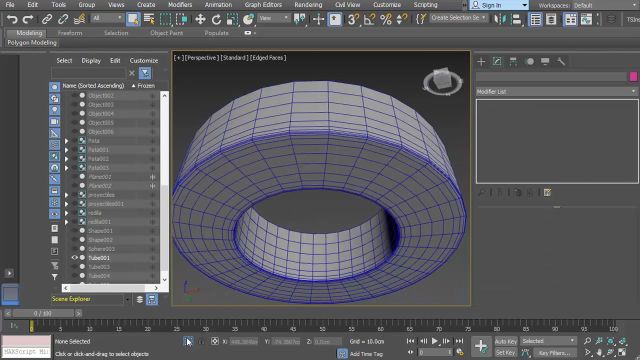Image resolution: width=640 pixels, height=360 pixels.
Task: Open the selection filter All dropdown
Action: click(107, 18)
